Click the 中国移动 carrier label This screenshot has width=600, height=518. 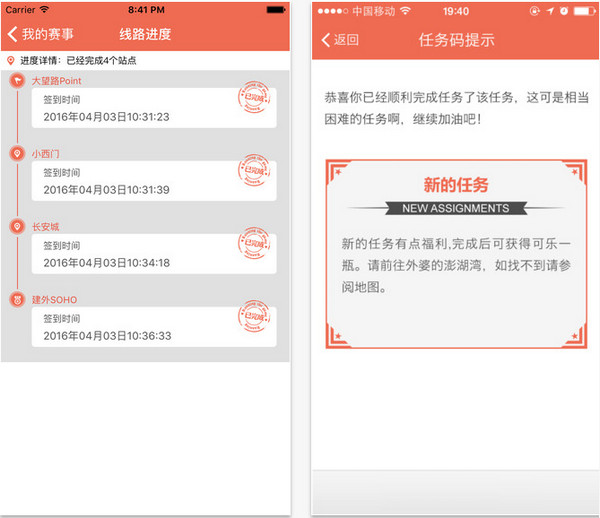(374, 11)
